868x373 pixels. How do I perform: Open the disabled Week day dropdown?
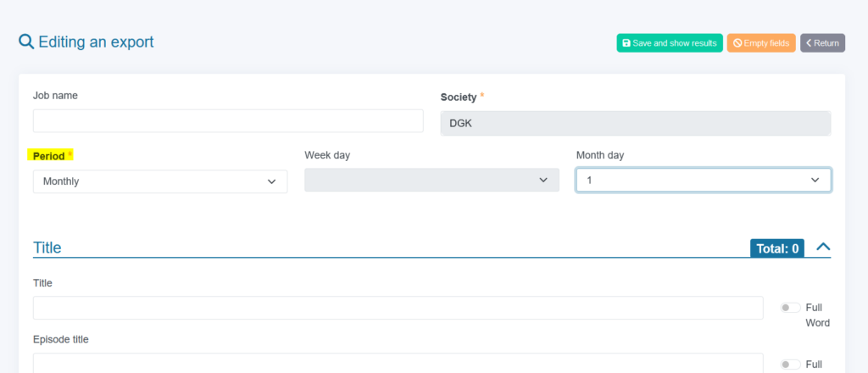coord(431,180)
